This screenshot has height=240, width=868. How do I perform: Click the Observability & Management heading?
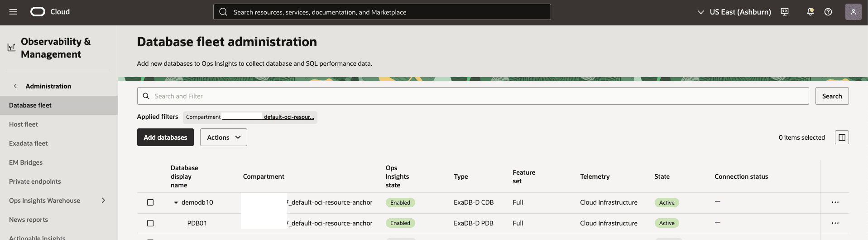click(56, 48)
